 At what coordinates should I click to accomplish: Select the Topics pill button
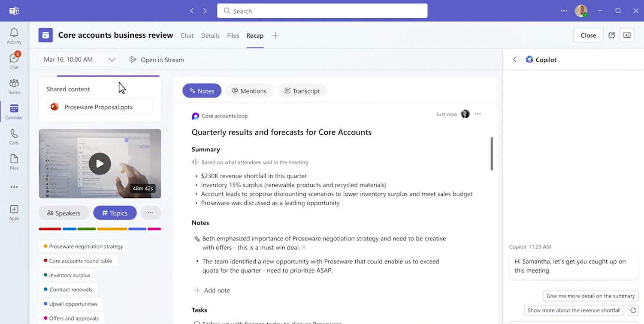115,213
